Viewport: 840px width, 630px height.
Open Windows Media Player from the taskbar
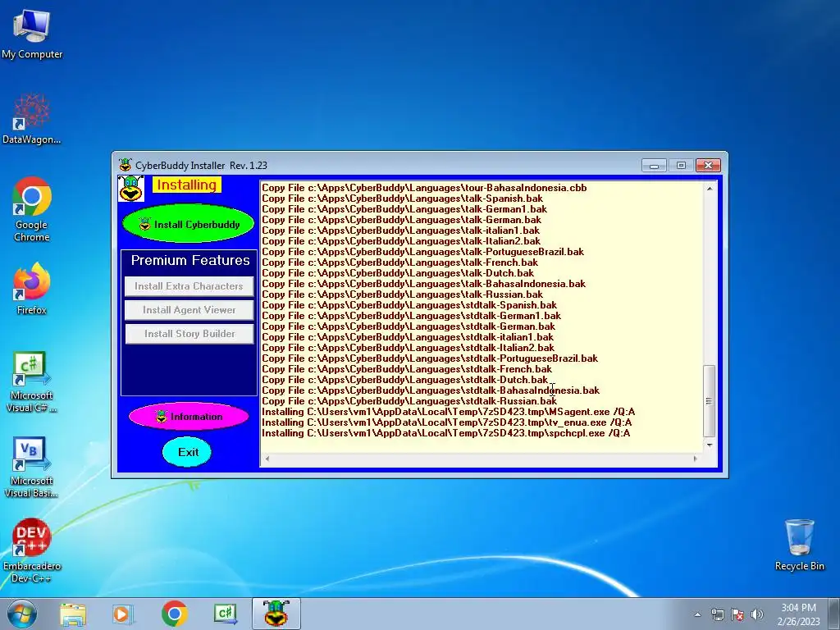(123, 614)
